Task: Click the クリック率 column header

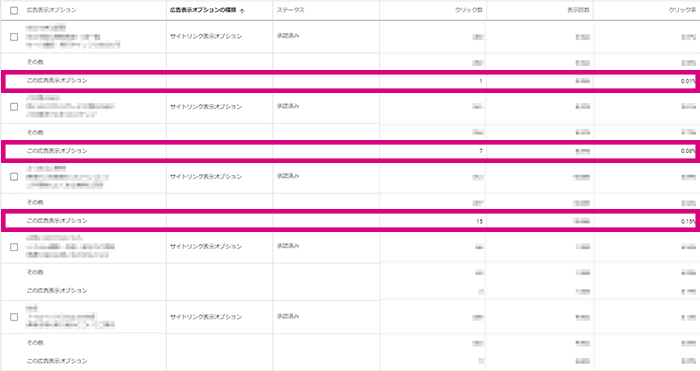Action: [682, 10]
